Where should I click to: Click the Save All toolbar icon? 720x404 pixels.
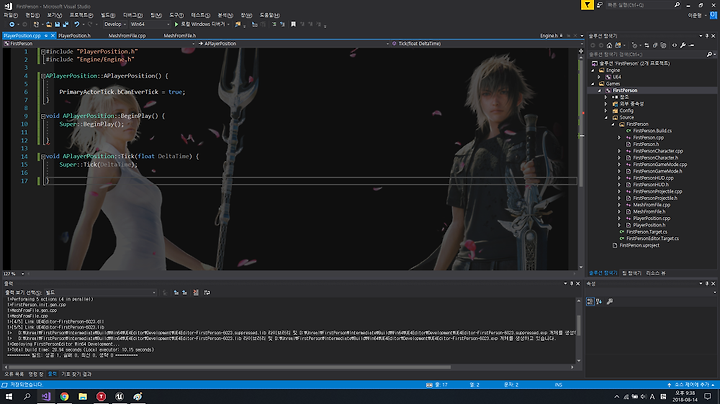(66, 24)
